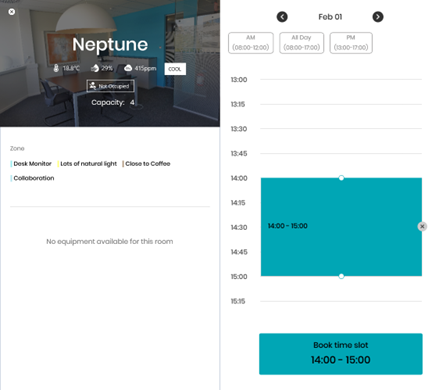Select the PM (13:00-17:00) preset
This screenshot has width=439, height=390.
pos(351,43)
